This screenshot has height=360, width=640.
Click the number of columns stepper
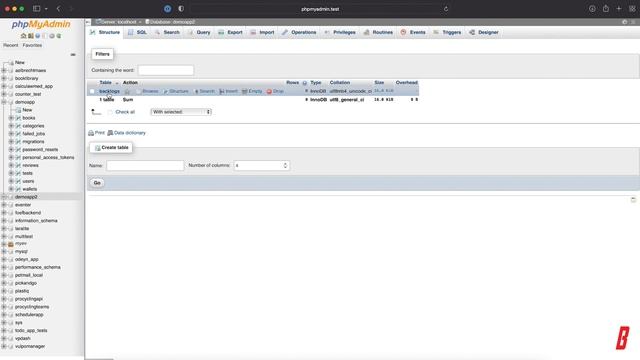point(285,166)
